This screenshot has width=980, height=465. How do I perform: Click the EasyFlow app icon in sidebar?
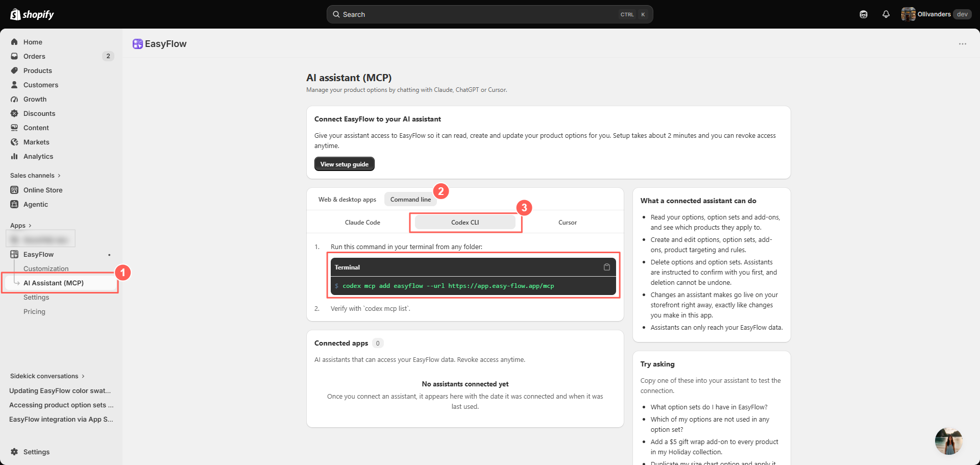point(14,254)
